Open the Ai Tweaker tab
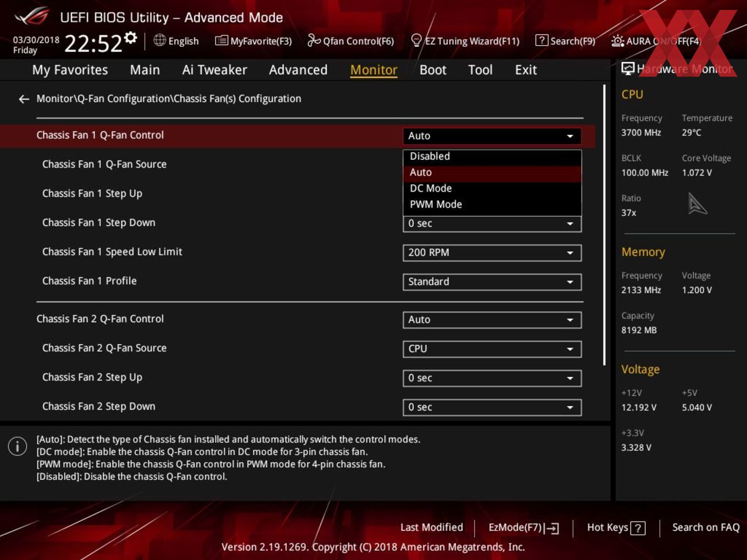Image resolution: width=747 pixels, height=560 pixels. pos(215,70)
